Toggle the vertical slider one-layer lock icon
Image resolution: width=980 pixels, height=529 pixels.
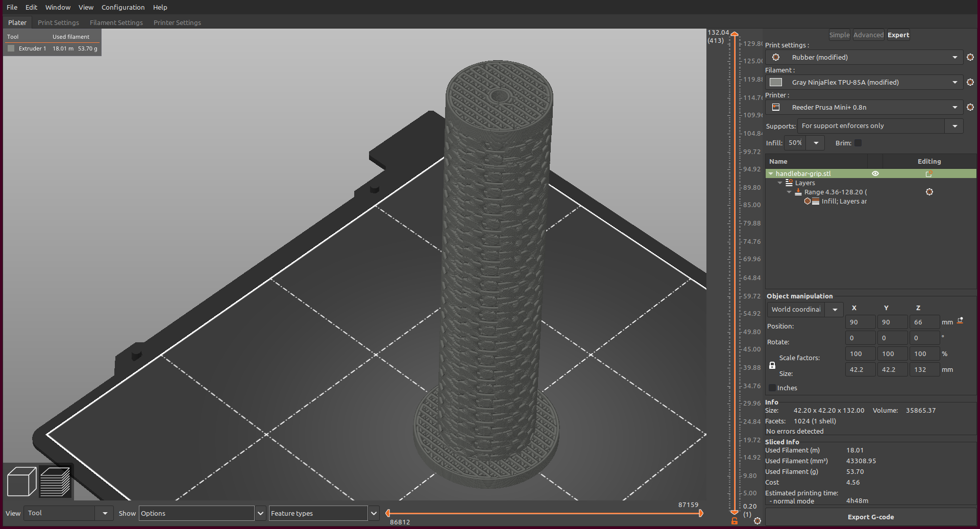point(734,521)
